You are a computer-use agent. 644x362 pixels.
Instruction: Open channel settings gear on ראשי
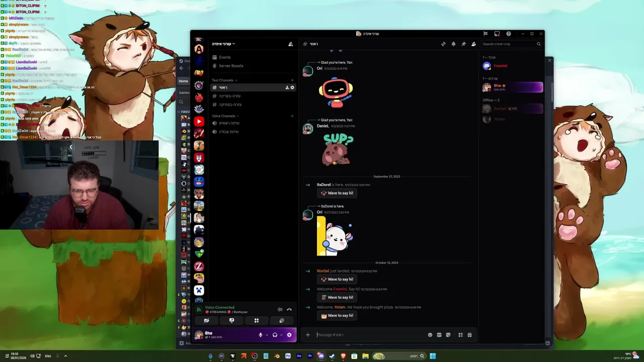(x=292, y=87)
